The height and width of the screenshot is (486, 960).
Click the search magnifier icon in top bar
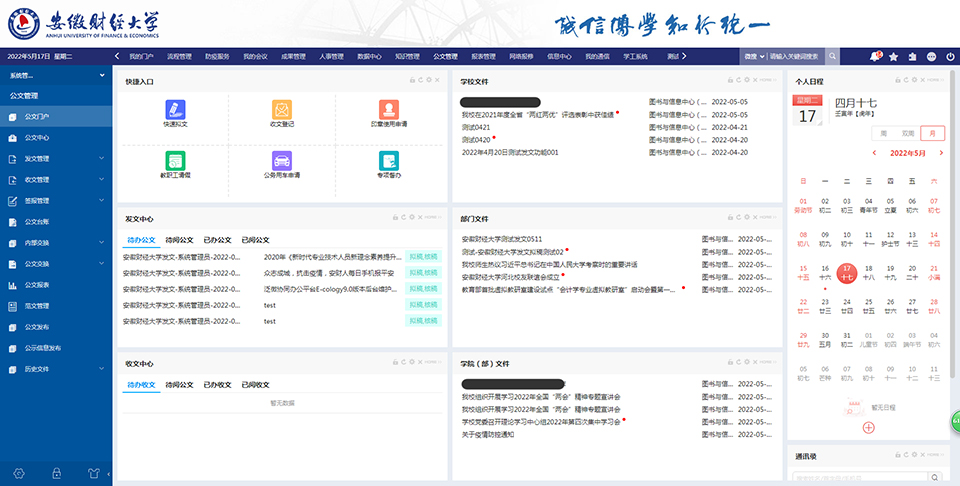[x=833, y=56]
